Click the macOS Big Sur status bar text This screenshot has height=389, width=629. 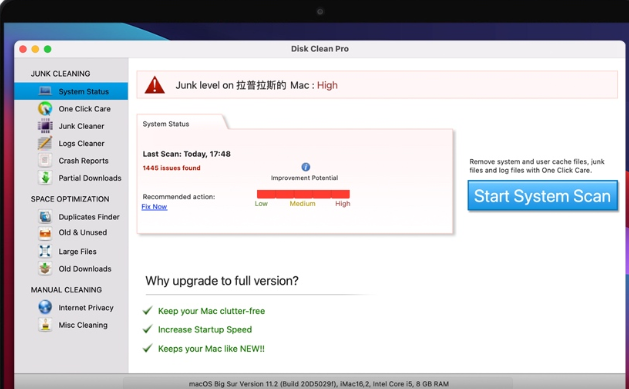coord(319,384)
